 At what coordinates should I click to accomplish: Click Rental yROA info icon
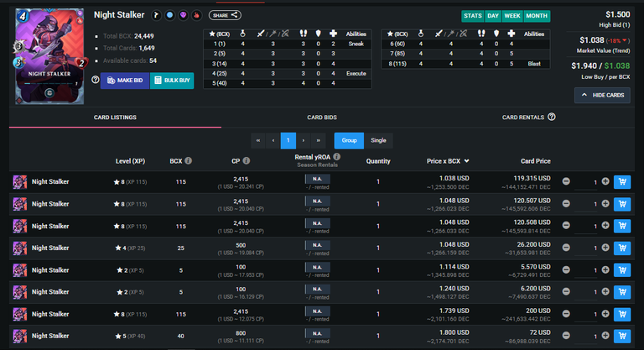(337, 157)
